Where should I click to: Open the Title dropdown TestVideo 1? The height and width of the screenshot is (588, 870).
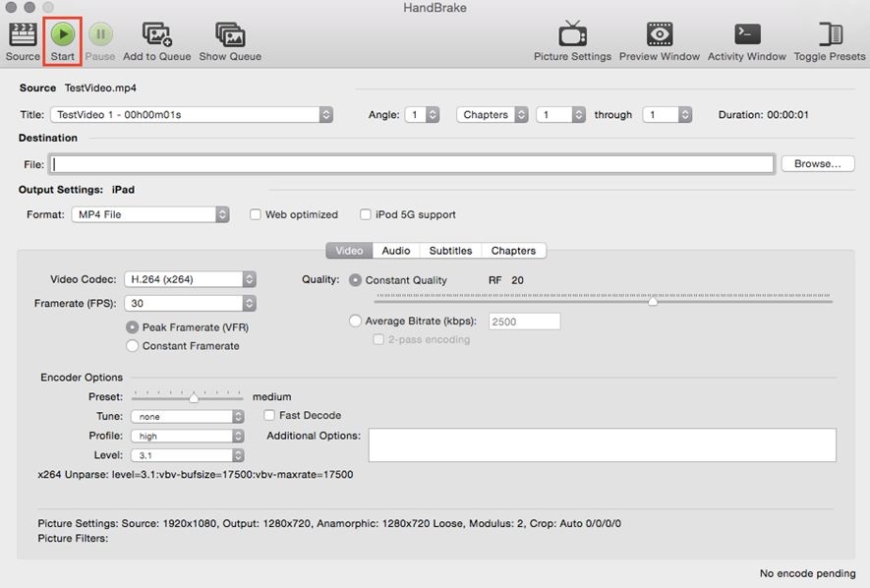click(x=192, y=115)
